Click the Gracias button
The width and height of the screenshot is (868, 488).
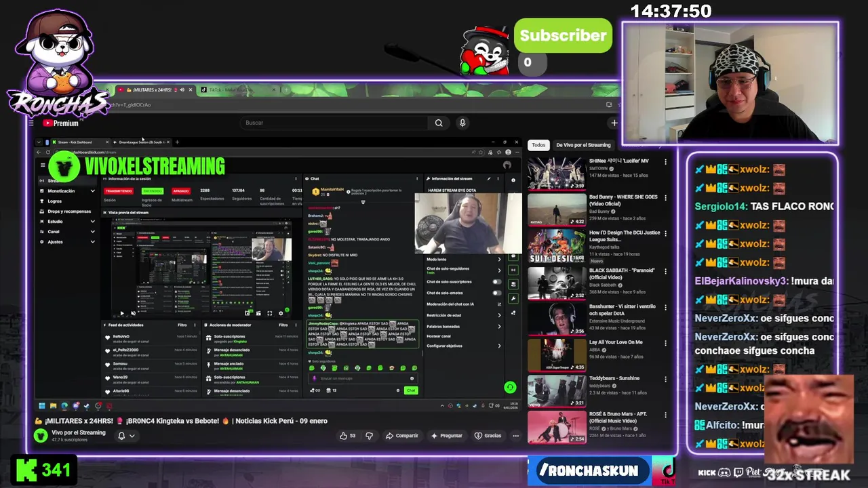488,436
